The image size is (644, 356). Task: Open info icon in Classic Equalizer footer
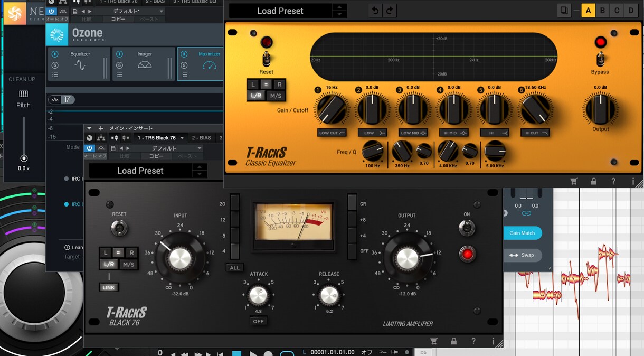pos(633,181)
